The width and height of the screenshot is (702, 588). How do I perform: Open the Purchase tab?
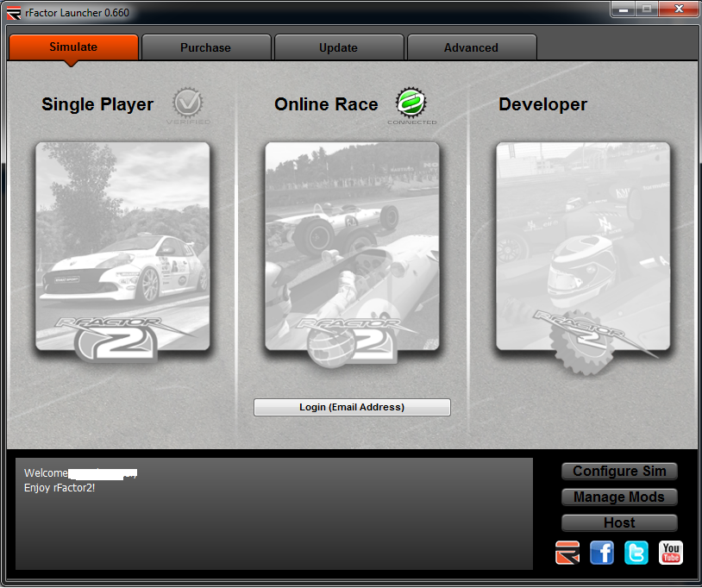[206, 47]
